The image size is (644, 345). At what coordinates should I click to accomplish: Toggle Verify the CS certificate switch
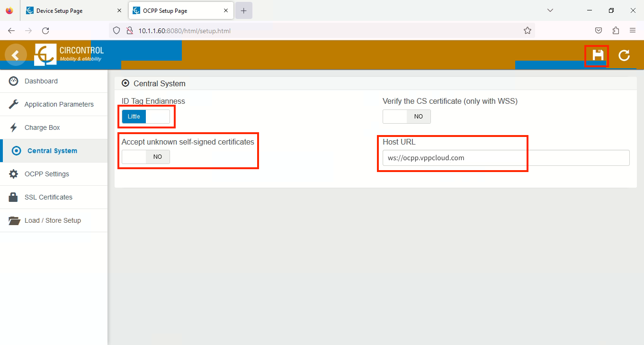[406, 117]
